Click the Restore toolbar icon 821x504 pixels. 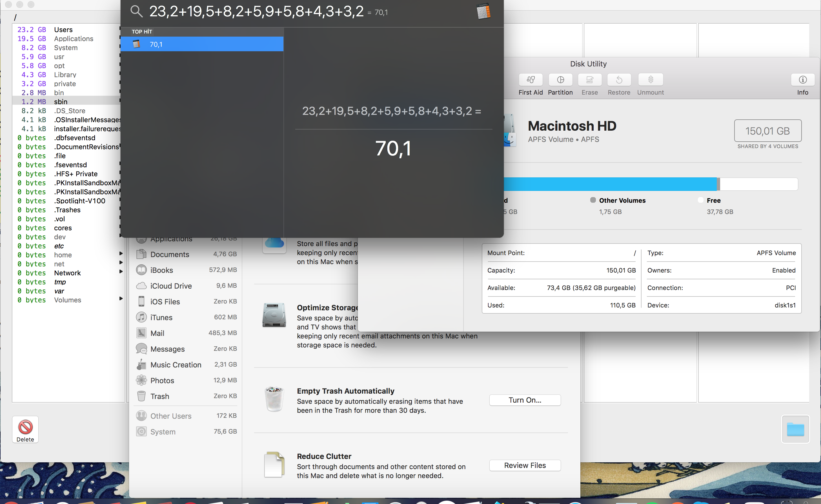coord(619,80)
